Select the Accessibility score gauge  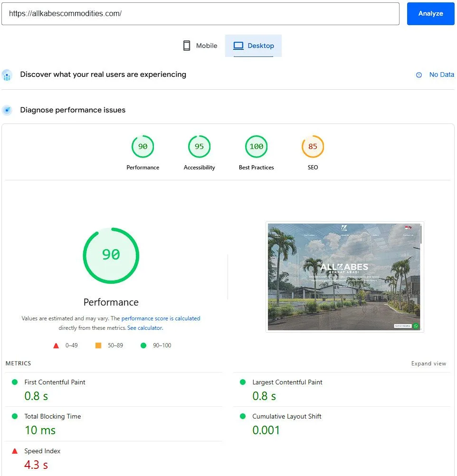point(199,147)
